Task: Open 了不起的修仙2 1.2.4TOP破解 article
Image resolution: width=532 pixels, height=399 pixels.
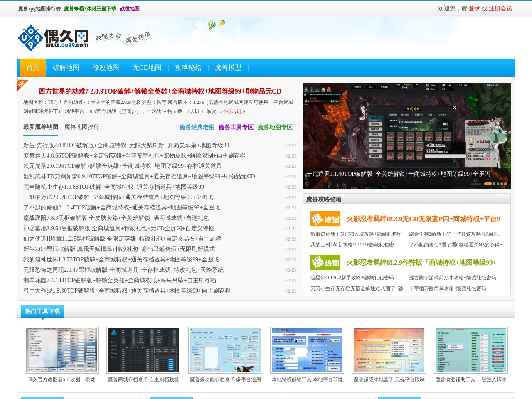Action: pyautogui.click(x=122, y=208)
